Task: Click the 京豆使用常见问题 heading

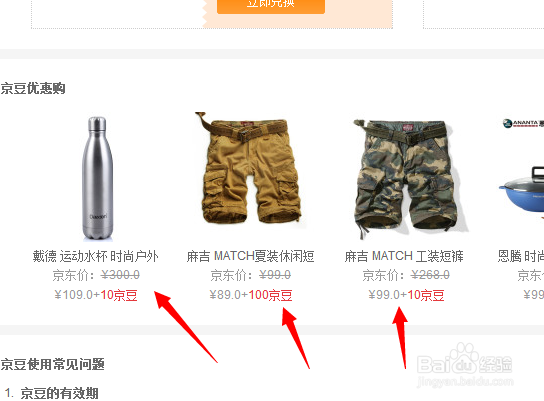Action: coord(52,365)
